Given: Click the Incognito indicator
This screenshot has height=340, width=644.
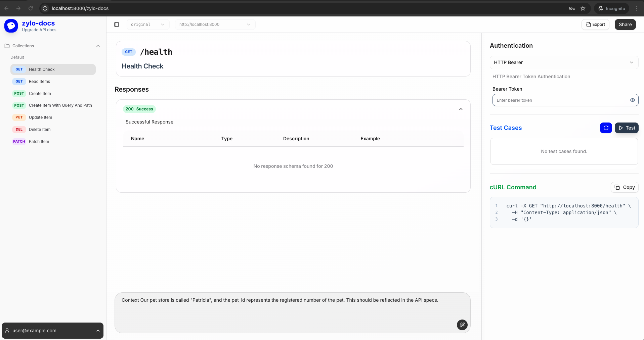Looking at the screenshot, I should 611,8.
